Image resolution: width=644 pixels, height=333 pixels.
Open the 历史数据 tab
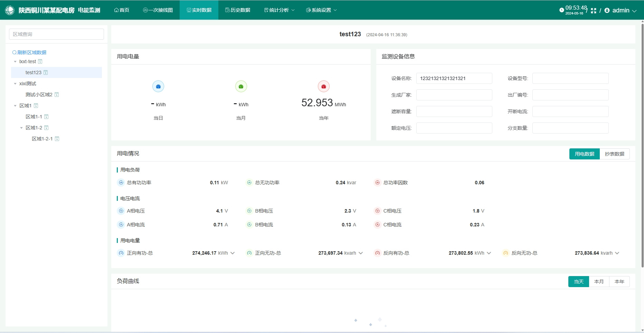[238, 10]
